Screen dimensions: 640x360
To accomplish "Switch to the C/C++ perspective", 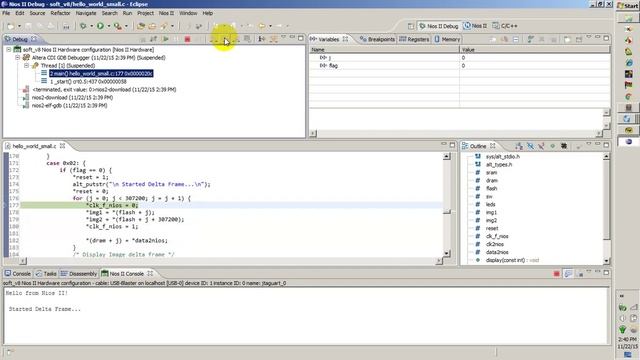I will click(x=505, y=26).
